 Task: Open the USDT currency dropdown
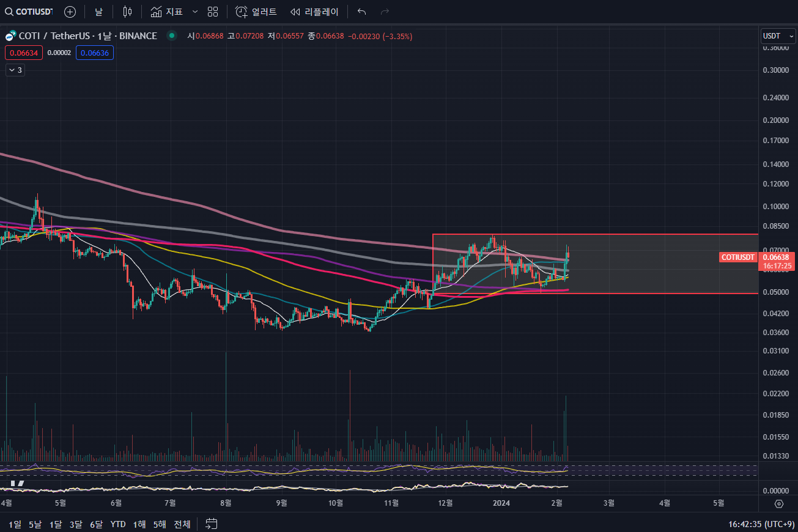(778, 37)
